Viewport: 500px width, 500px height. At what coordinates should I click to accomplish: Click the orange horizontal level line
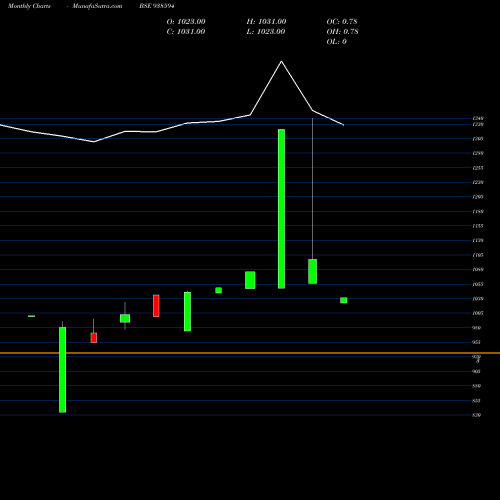coord(250,353)
